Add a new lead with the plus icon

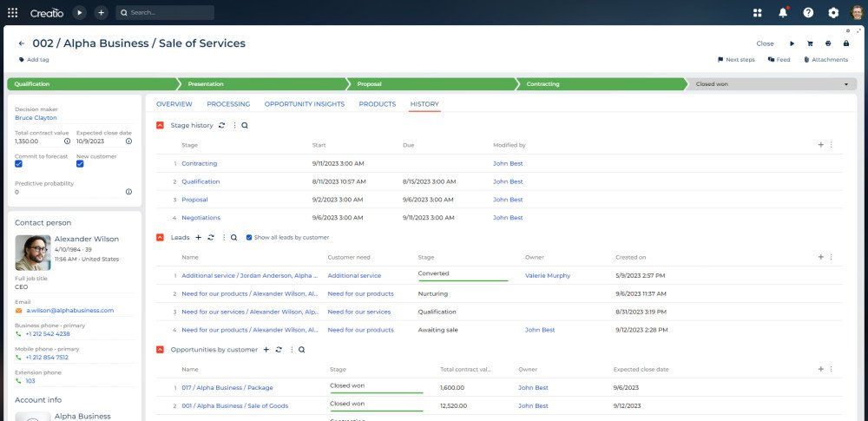(x=198, y=237)
